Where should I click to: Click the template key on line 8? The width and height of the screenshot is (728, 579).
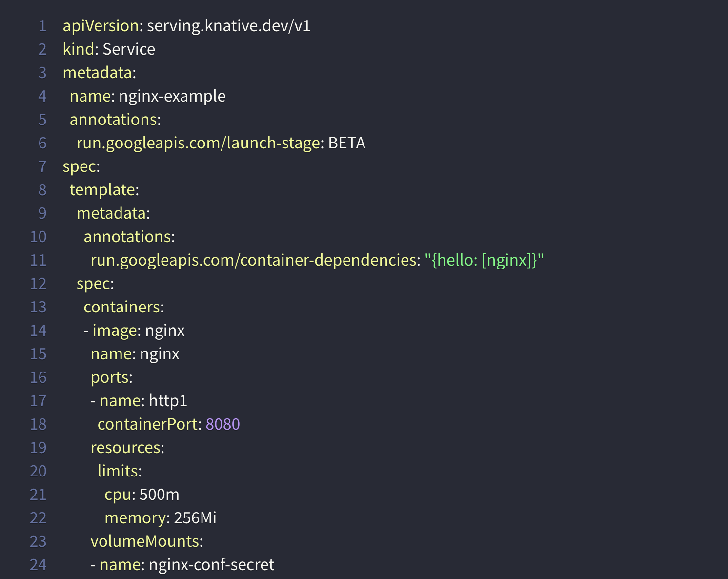click(102, 190)
